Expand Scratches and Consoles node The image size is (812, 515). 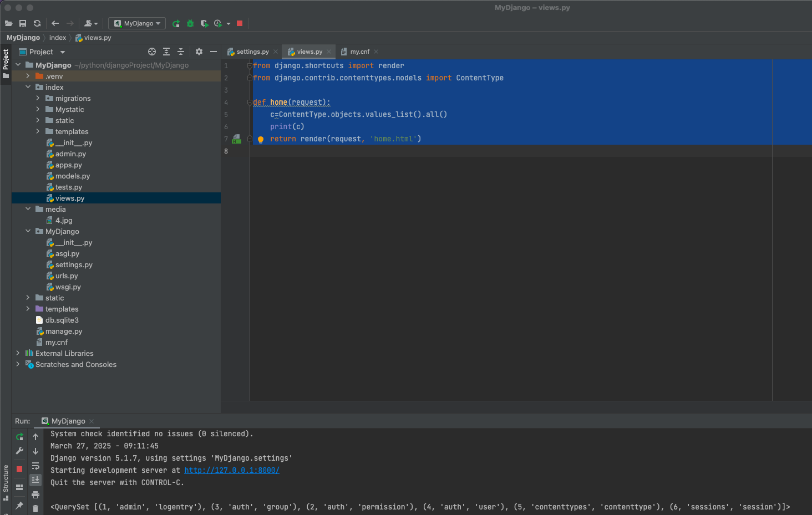point(18,364)
